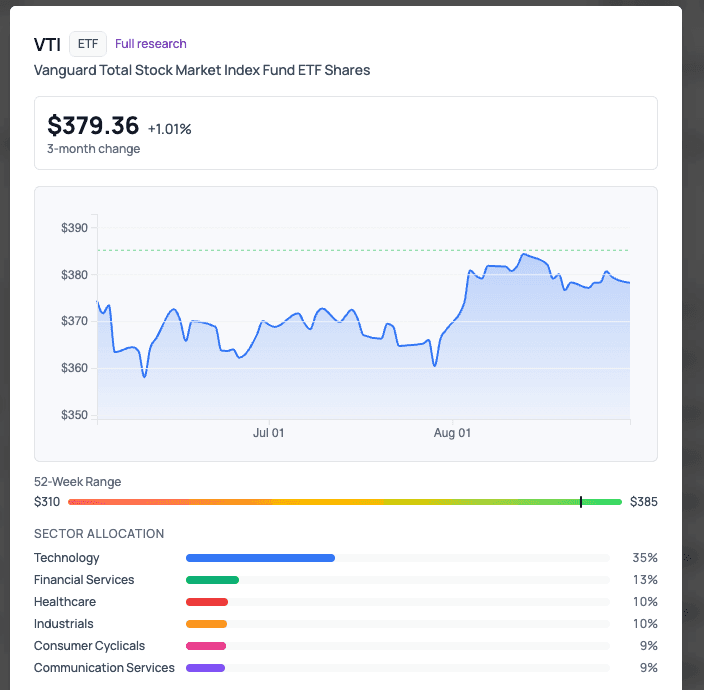Click the Communication Services sector label
Image resolution: width=704 pixels, height=690 pixels.
pyautogui.click(x=104, y=668)
